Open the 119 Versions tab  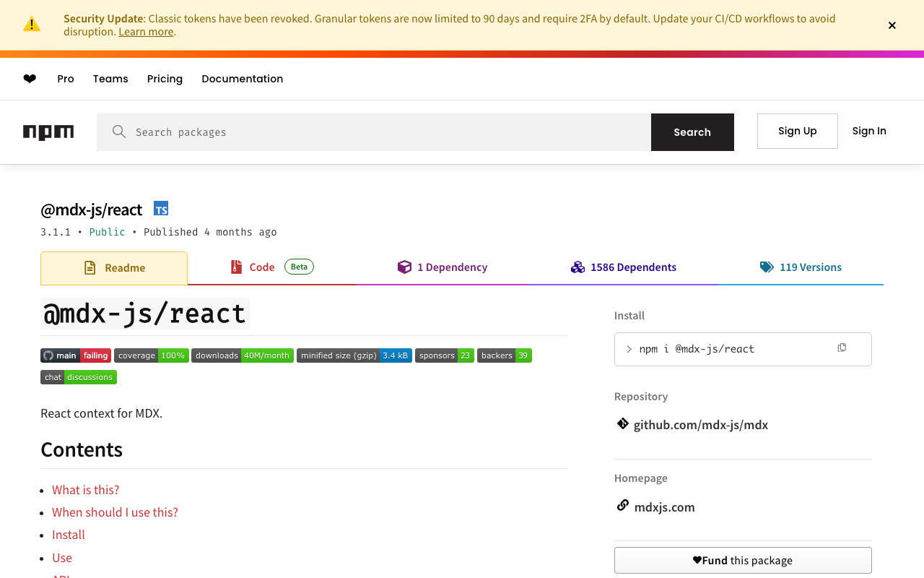coord(801,267)
